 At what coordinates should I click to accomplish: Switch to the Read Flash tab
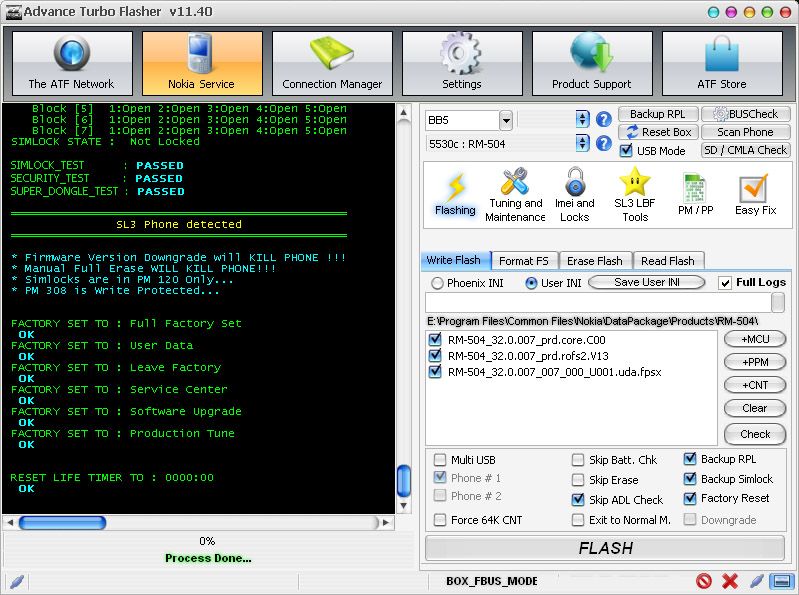pyautogui.click(x=667, y=261)
